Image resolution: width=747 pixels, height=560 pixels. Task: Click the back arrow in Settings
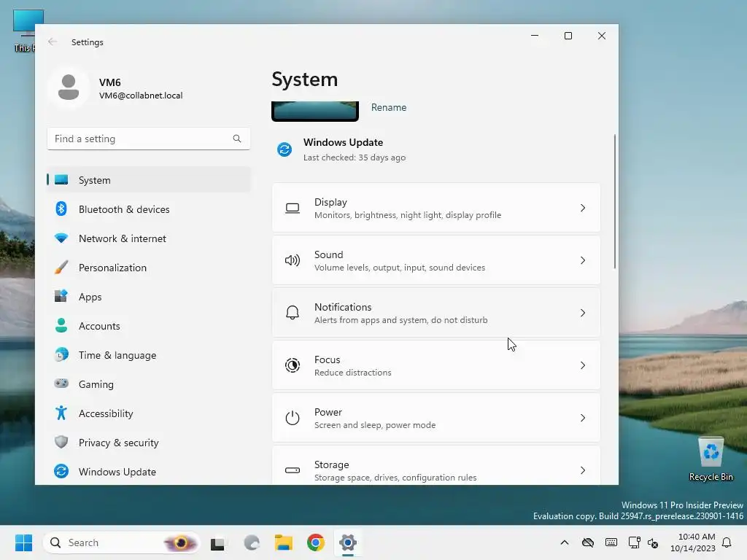pos(53,42)
